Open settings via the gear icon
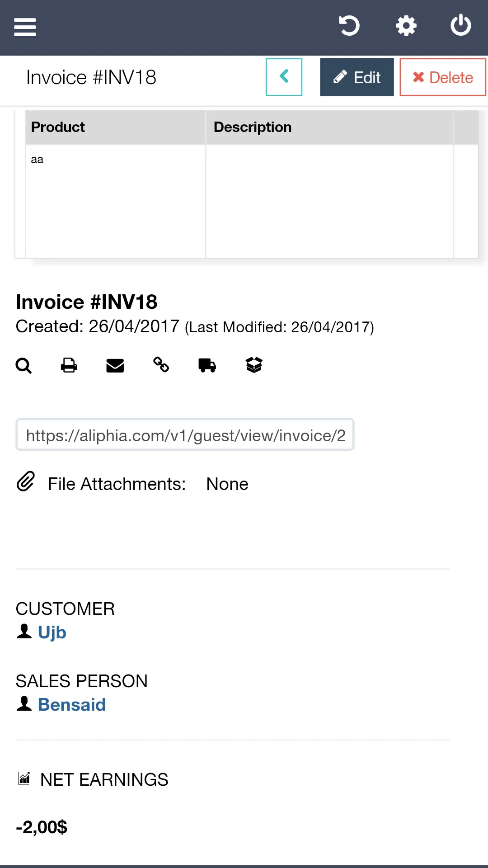The image size is (488, 868). 406,26
